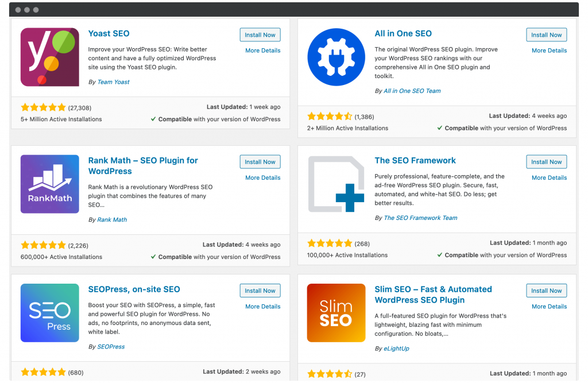588x383 pixels.
Task: Install The SEO Framework plugin
Action: (x=547, y=162)
